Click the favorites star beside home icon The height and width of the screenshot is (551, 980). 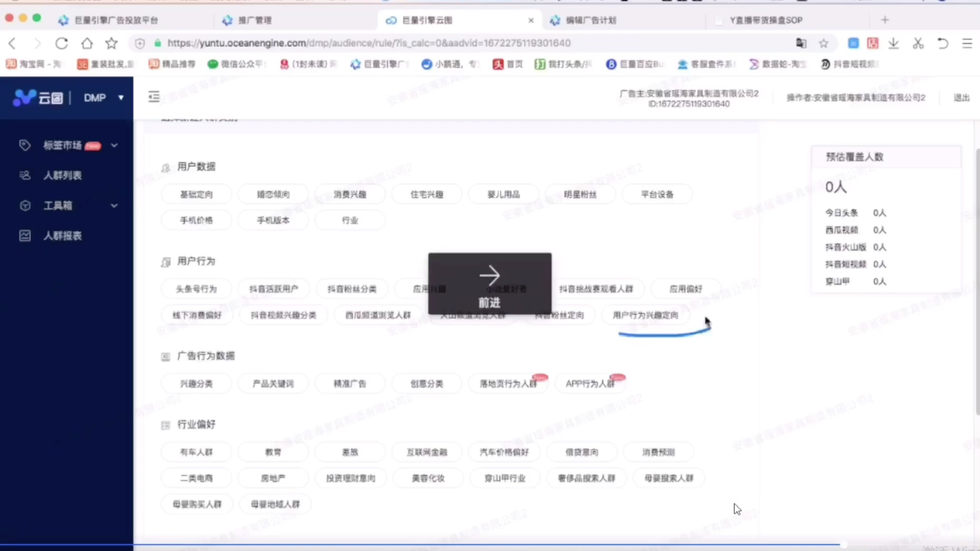[x=111, y=43]
